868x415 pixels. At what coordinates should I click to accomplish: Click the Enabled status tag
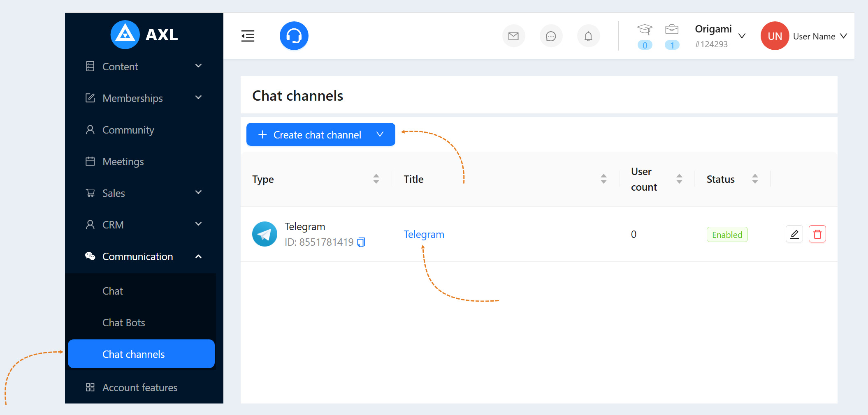(x=727, y=235)
